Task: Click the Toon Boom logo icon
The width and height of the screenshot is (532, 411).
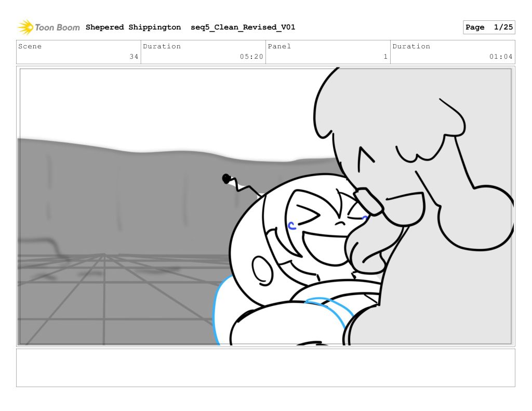Action: point(25,27)
